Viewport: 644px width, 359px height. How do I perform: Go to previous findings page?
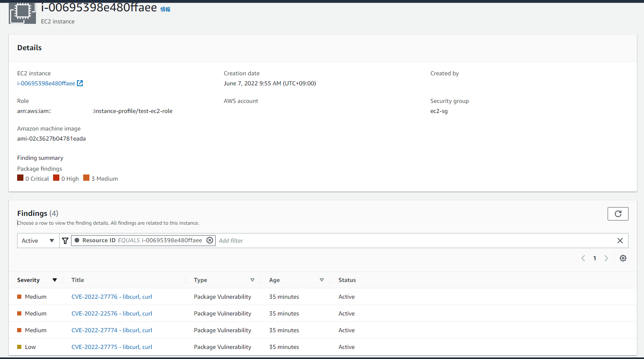(583, 258)
